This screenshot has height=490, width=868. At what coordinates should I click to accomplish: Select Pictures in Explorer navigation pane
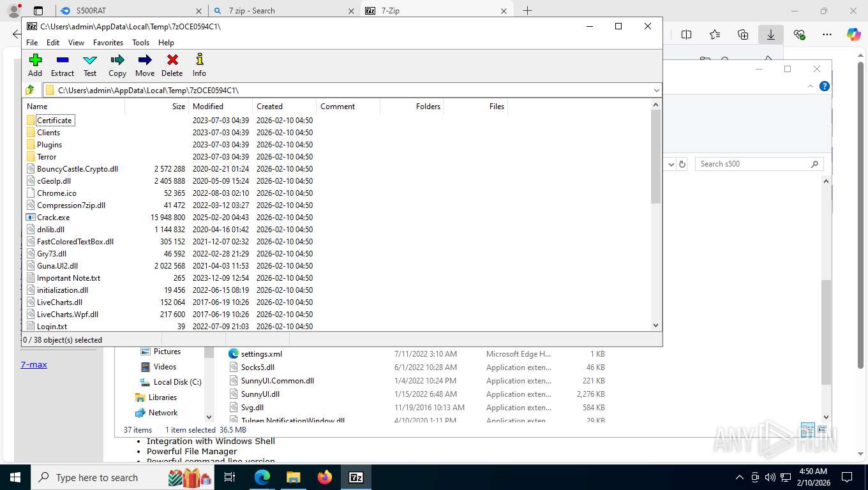tap(160, 352)
